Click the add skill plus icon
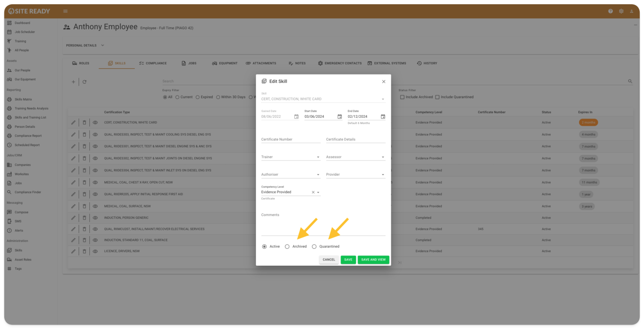Viewport: 644px width, 329px height. pos(73,82)
